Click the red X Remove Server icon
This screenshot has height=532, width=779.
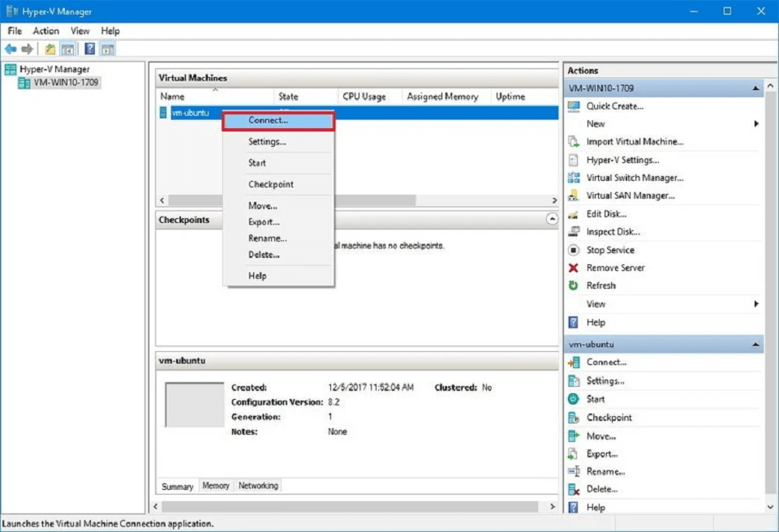click(x=574, y=268)
